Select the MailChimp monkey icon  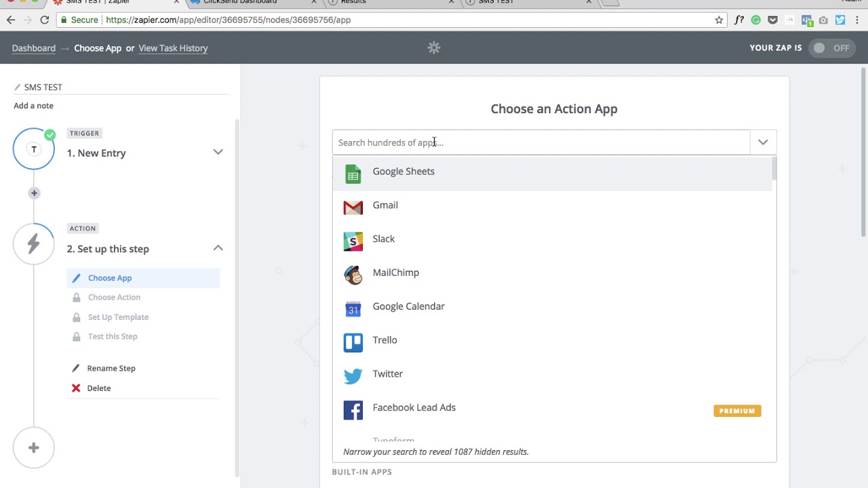pyautogui.click(x=353, y=275)
